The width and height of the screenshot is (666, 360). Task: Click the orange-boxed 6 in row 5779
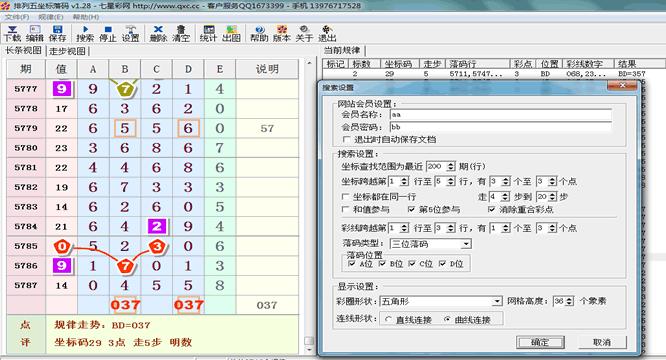[188, 128]
